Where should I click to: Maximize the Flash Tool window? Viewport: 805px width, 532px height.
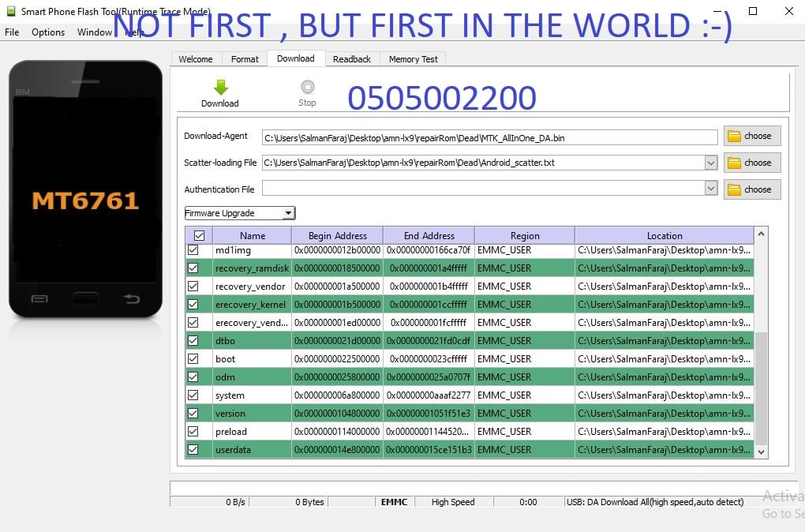point(753,11)
